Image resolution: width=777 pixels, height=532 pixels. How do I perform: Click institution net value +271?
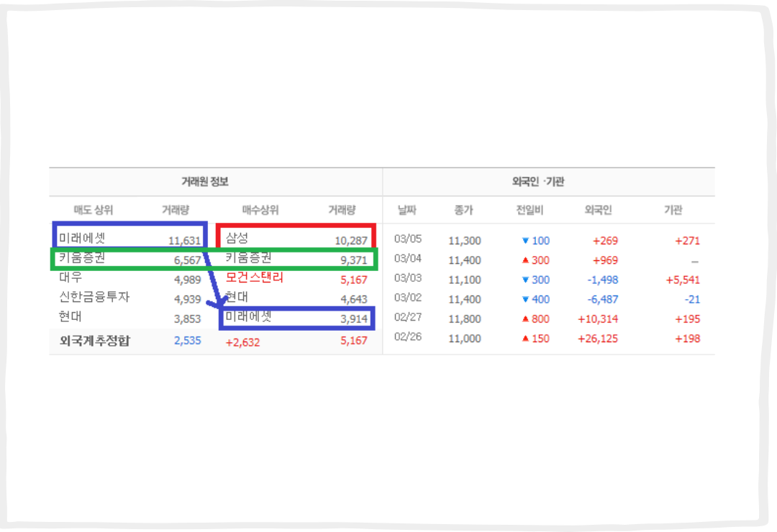(x=687, y=241)
